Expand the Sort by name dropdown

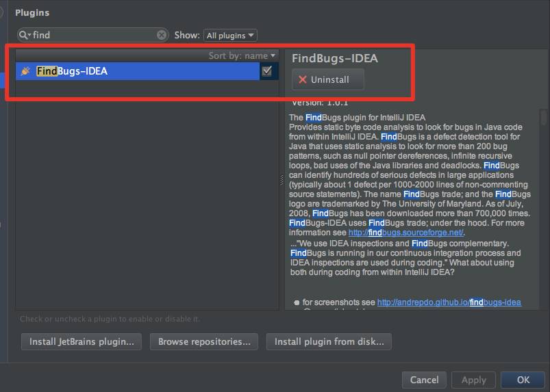click(x=242, y=55)
